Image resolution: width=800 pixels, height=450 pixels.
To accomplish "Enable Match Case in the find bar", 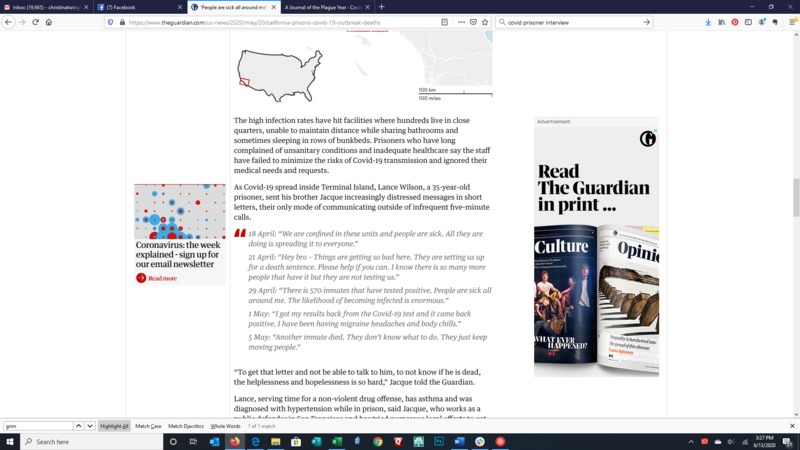I will (148, 426).
